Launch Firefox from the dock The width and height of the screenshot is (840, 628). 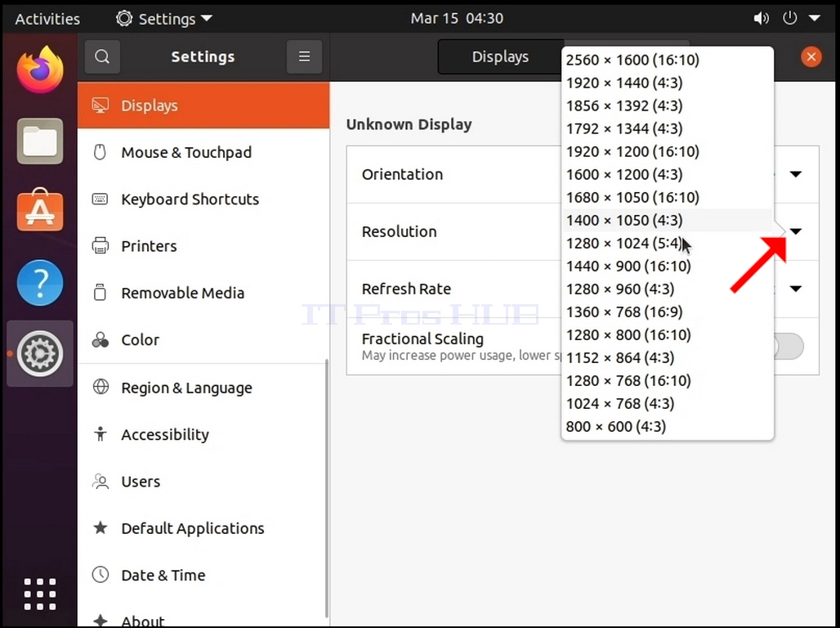click(x=40, y=70)
